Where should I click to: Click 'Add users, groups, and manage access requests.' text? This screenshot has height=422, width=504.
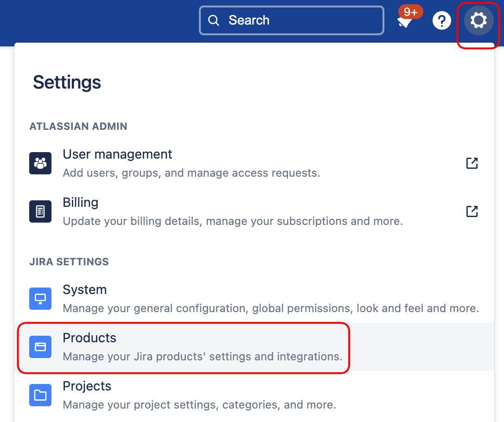[x=191, y=173]
